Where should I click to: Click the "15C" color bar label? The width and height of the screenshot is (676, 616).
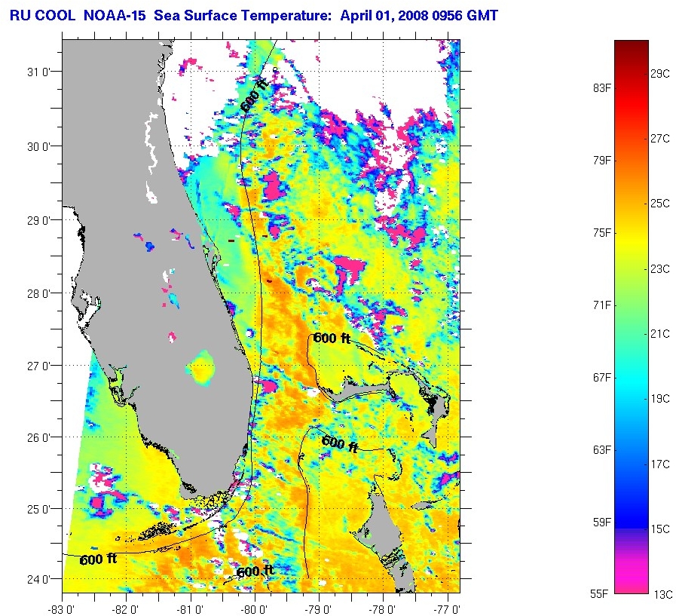(x=660, y=529)
